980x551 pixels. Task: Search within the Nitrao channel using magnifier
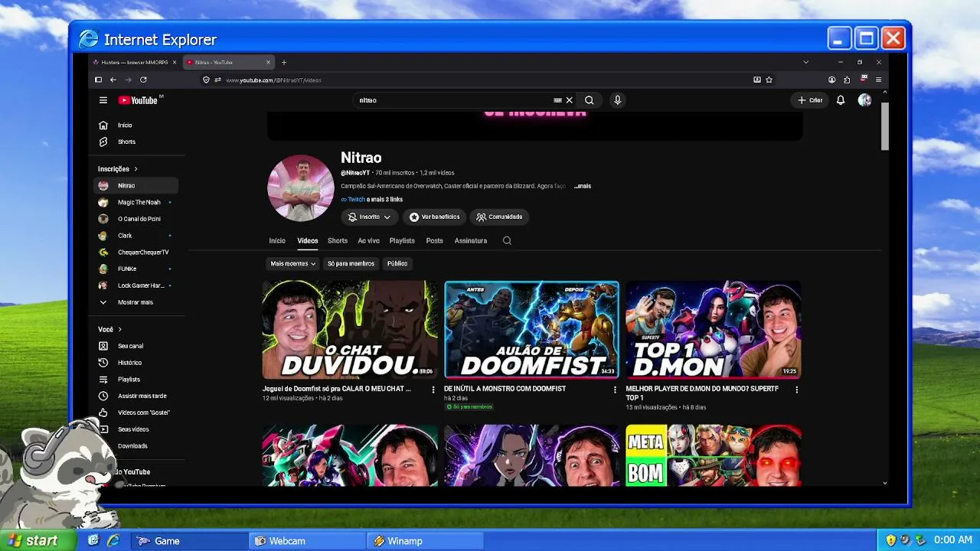(507, 240)
